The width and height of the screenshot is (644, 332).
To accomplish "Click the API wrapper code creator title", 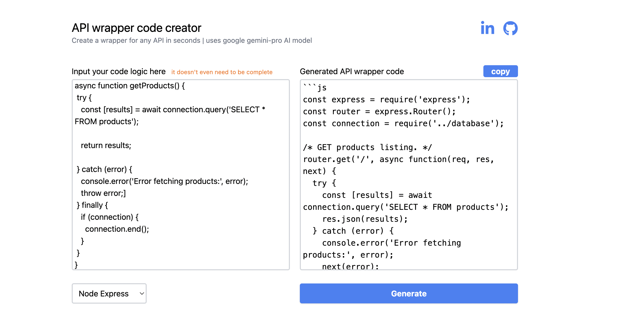I will pyautogui.click(x=136, y=28).
